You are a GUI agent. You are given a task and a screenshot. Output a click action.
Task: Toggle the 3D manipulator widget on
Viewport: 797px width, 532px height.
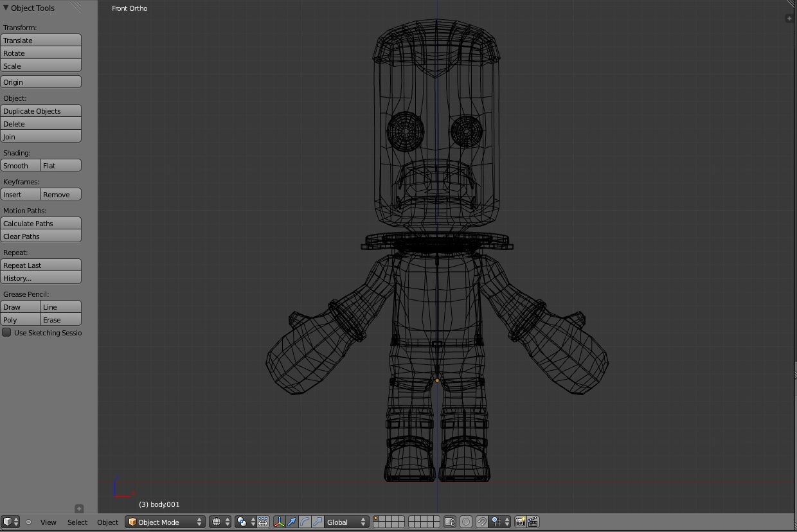[x=278, y=522]
